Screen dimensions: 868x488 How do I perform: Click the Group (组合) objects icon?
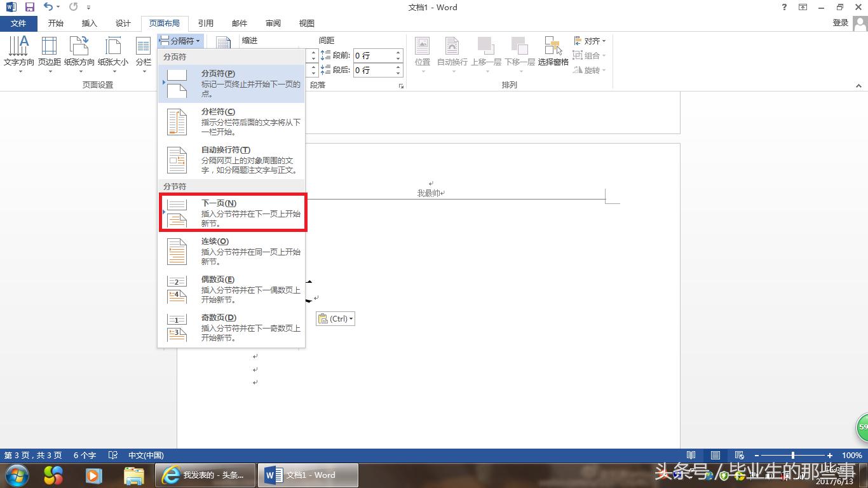point(578,55)
